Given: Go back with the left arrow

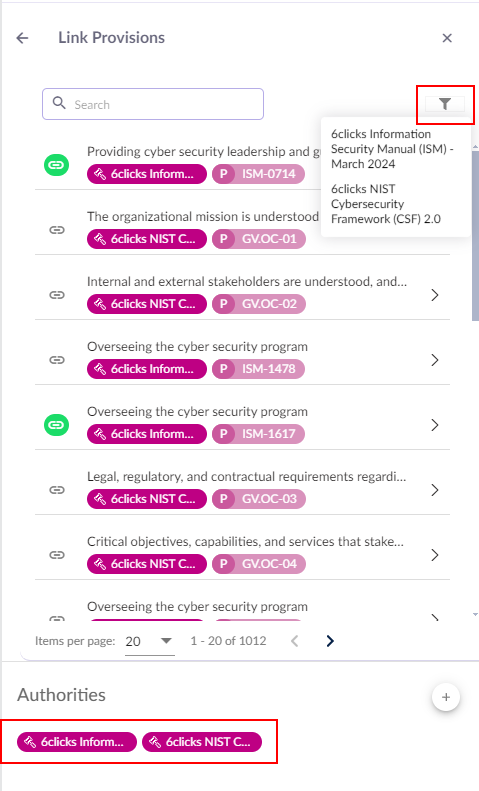Looking at the screenshot, I should [x=22, y=38].
